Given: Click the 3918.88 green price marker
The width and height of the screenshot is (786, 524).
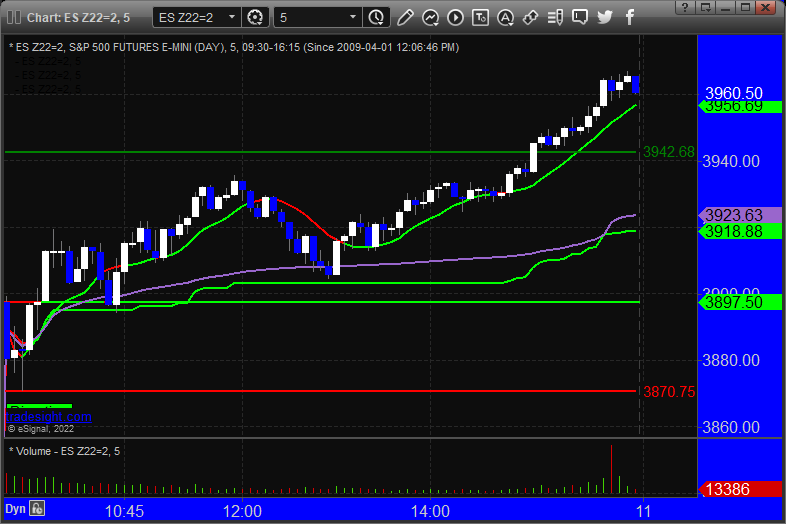Looking at the screenshot, I should 740,232.
